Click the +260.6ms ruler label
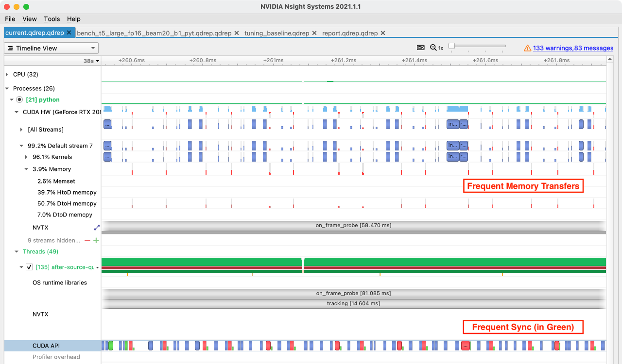This screenshot has height=364, width=622. (x=132, y=61)
